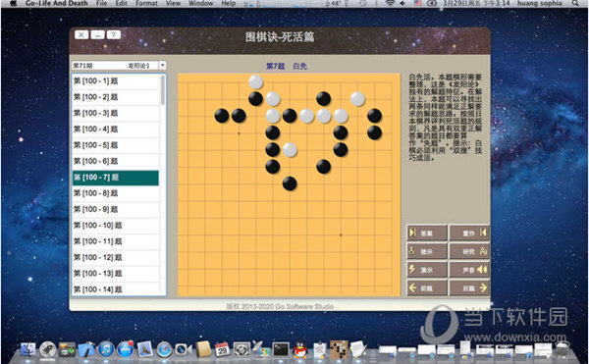Click the Wi-Fi icon in menu bar
Image resolution: width=589 pixels, height=364 pixels.
(x=391, y=3)
